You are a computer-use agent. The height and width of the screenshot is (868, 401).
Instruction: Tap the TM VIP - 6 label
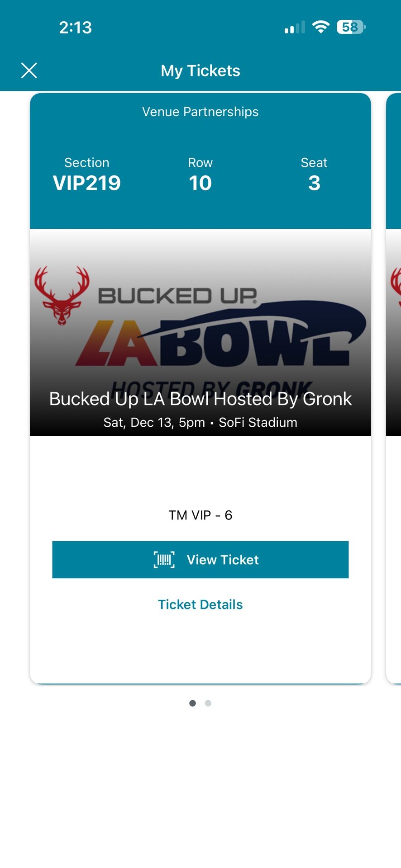coord(200,514)
